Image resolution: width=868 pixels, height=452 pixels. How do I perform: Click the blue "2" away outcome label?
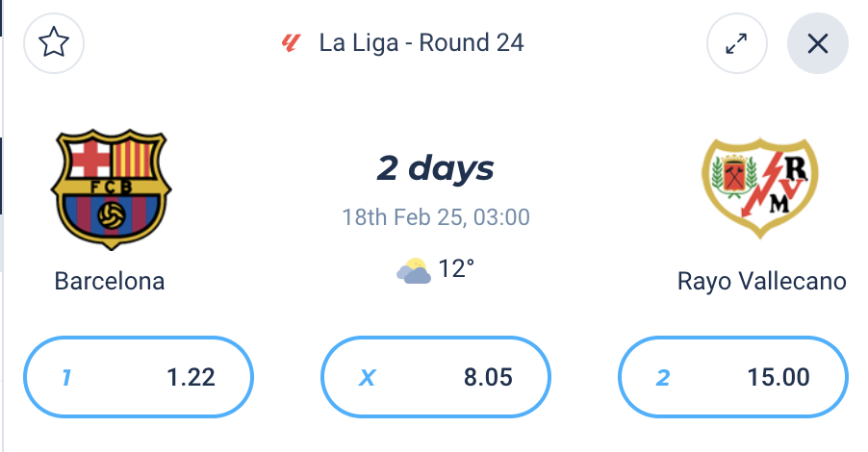tap(662, 378)
